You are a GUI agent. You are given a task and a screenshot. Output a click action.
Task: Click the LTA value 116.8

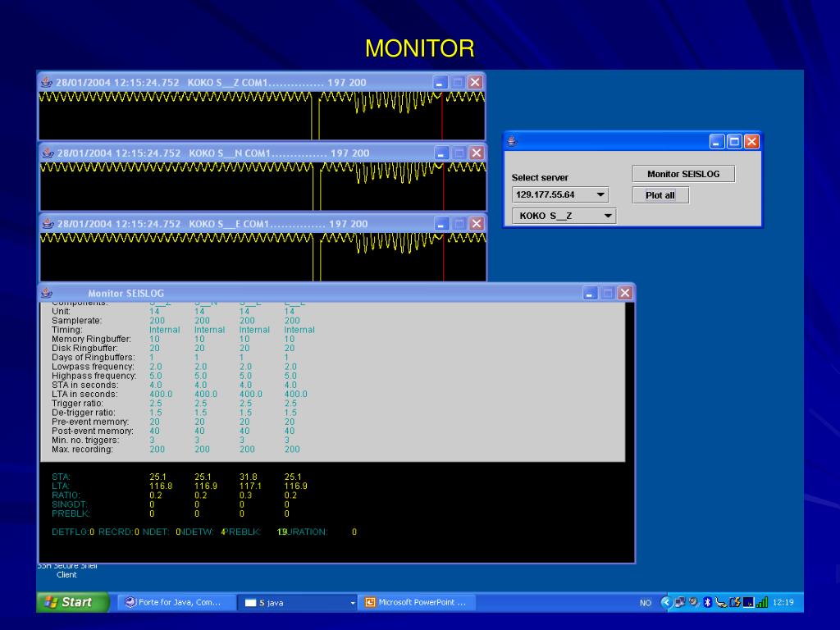coord(161,486)
